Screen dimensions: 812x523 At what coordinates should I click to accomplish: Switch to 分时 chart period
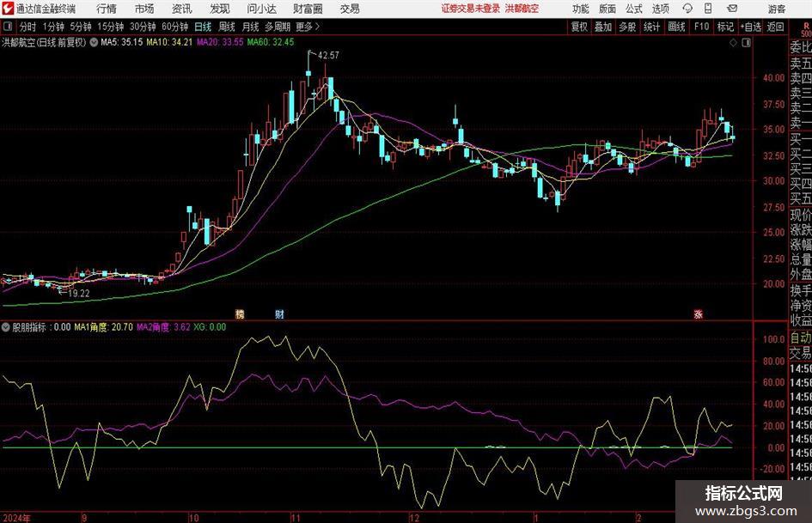(x=28, y=27)
